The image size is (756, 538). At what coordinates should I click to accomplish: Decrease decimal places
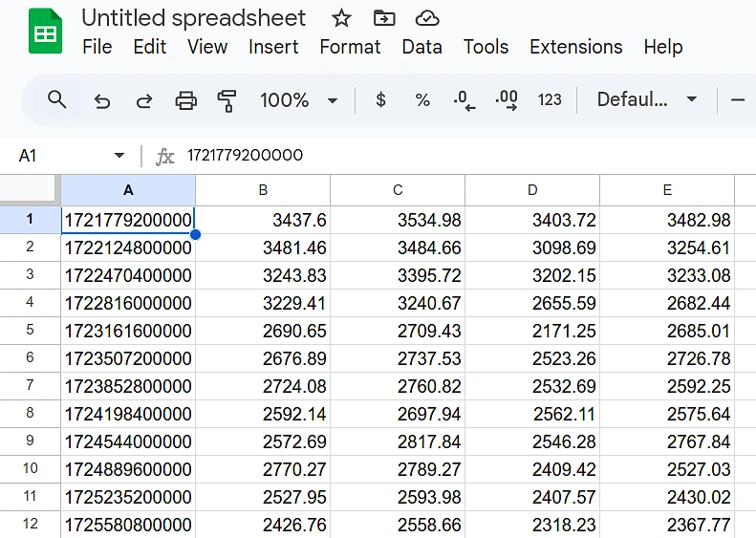(464, 100)
